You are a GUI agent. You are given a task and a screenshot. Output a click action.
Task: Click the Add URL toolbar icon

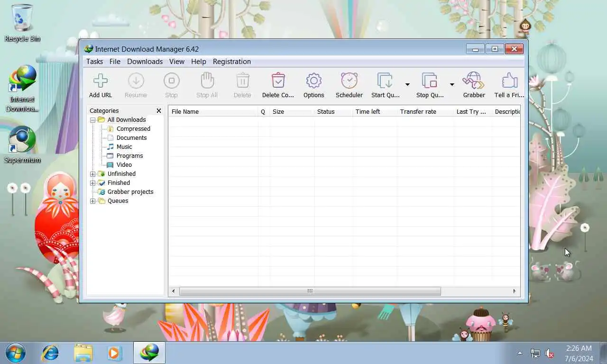tap(101, 81)
